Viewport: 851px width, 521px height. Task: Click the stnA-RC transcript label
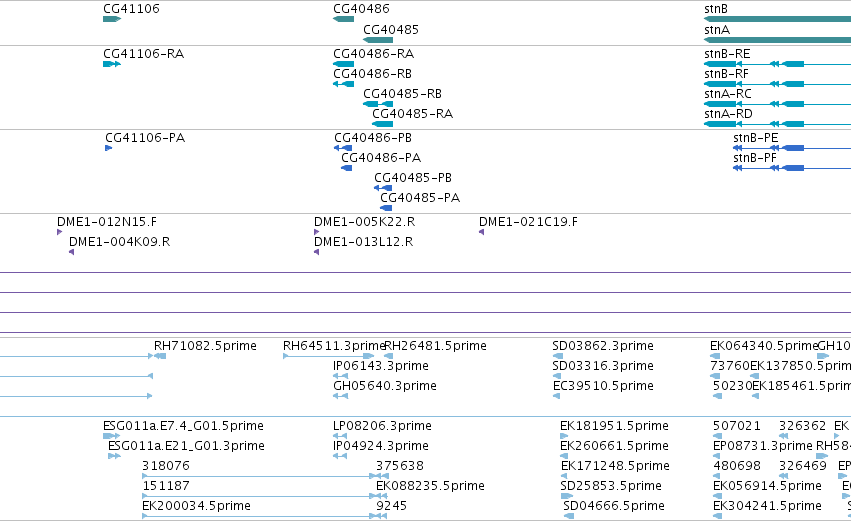tap(728, 94)
